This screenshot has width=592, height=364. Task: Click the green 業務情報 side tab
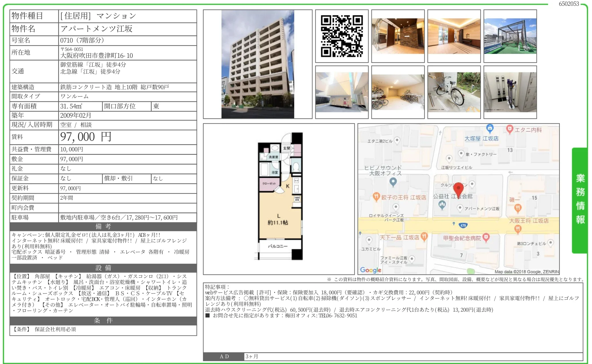click(580, 200)
